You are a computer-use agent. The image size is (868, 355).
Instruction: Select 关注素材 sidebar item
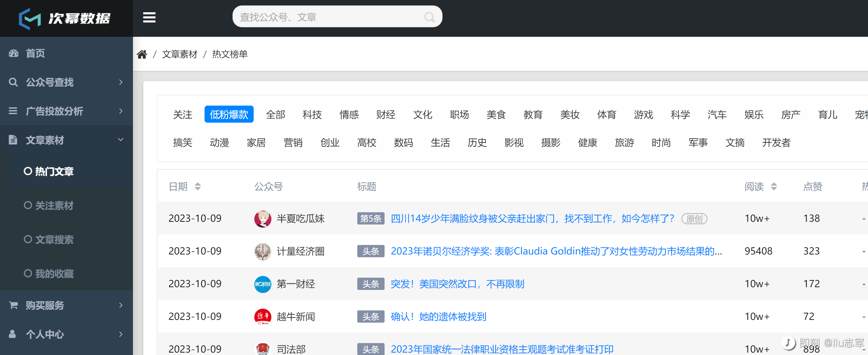[x=66, y=205]
